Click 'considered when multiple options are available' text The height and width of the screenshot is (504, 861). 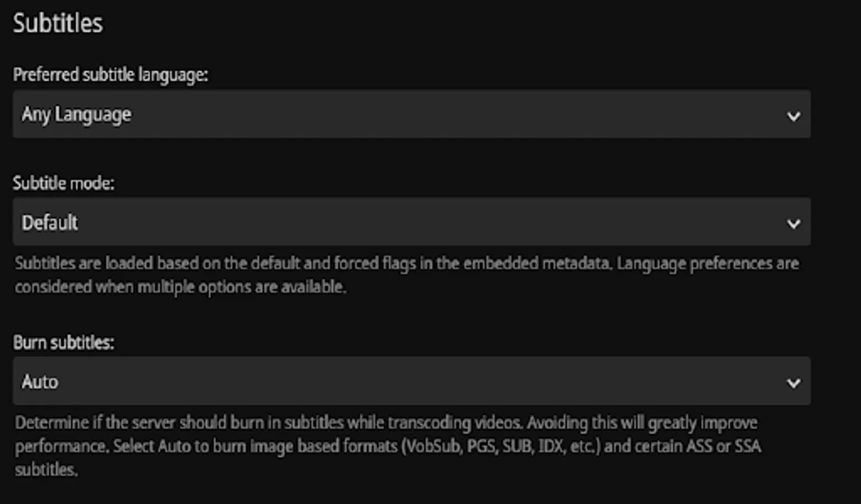[180, 287]
